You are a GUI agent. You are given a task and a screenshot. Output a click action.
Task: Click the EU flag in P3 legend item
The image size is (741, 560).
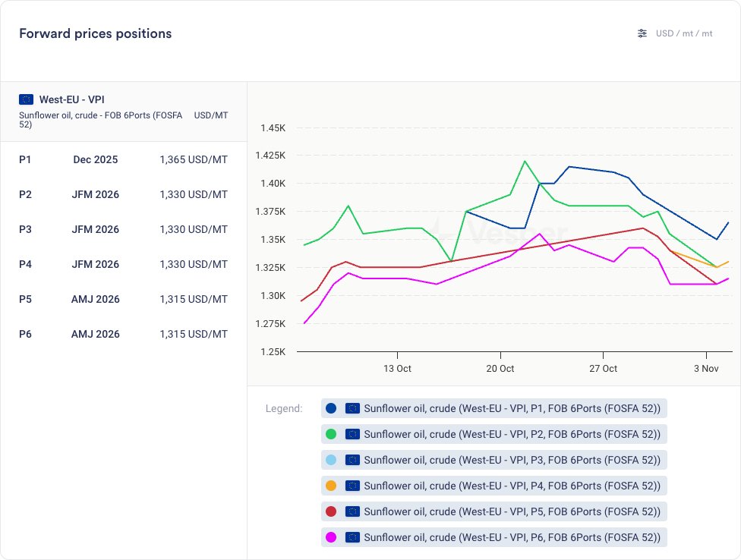click(x=352, y=460)
